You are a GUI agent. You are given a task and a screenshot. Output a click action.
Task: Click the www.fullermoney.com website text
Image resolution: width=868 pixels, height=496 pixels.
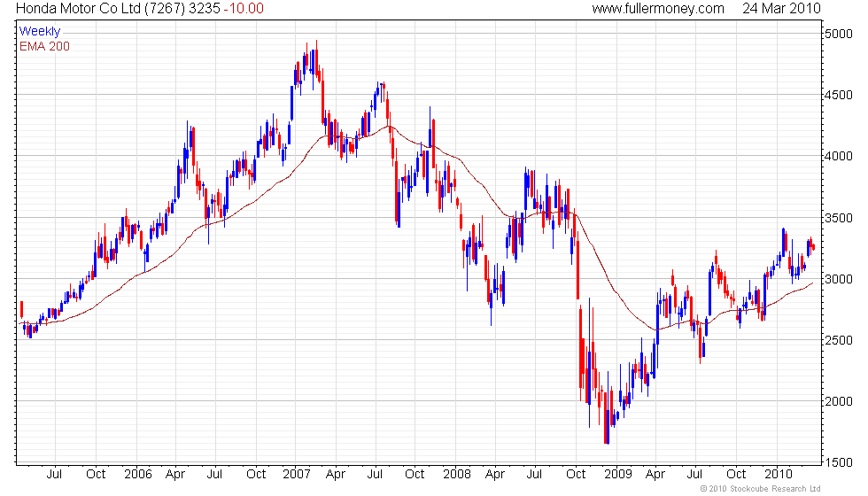(658, 8)
